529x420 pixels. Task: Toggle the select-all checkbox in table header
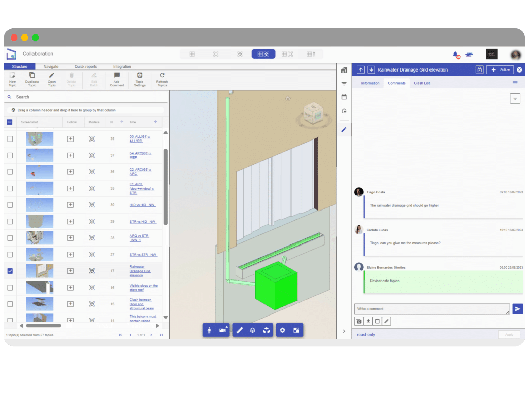(10, 122)
